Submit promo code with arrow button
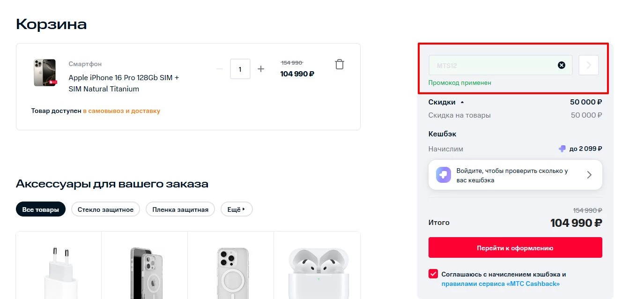The width and height of the screenshot is (644, 299). [x=589, y=65]
